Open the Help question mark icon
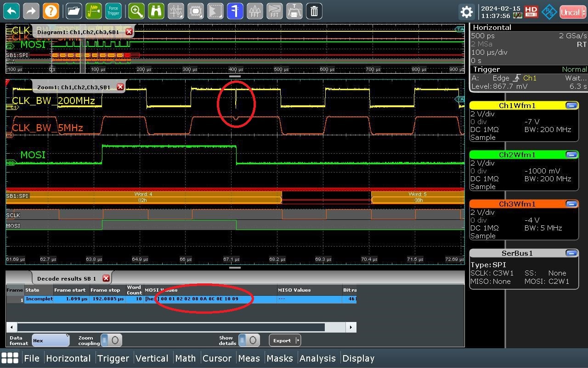The width and height of the screenshot is (588, 368). (x=51, y=11)
